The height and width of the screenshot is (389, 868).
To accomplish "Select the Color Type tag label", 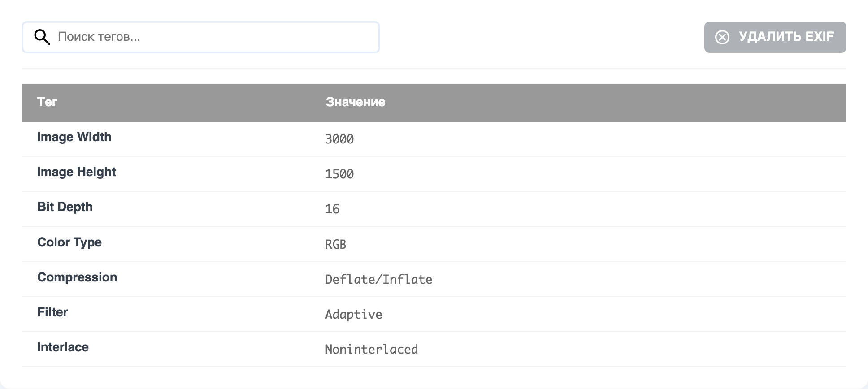I will pyautogui.click(x=69, y=242).
